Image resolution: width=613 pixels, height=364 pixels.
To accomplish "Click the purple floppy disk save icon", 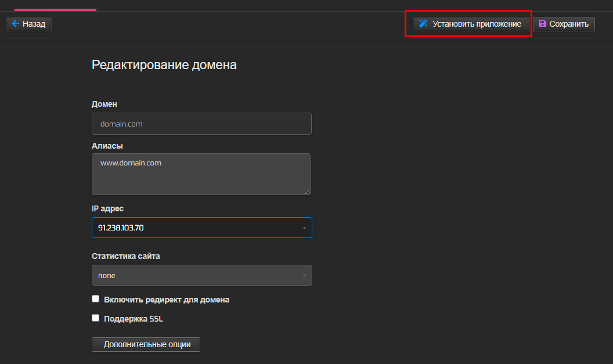I will pos(542,24).
